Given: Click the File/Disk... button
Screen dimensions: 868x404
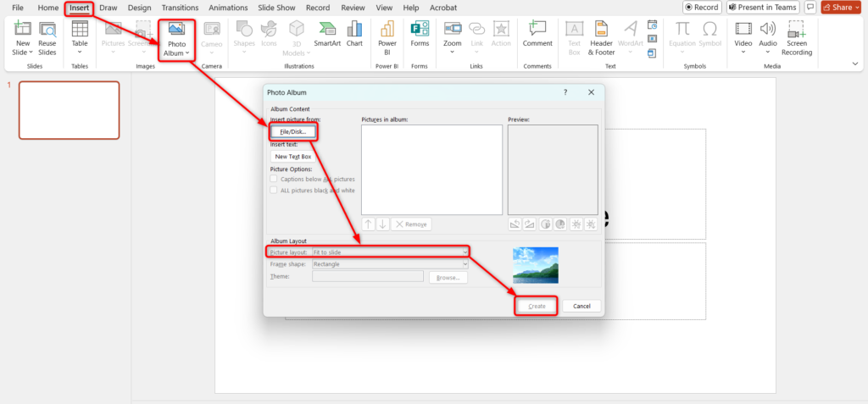Looking at the screenshot, I should pyautogui.click(x=293, y=132).
